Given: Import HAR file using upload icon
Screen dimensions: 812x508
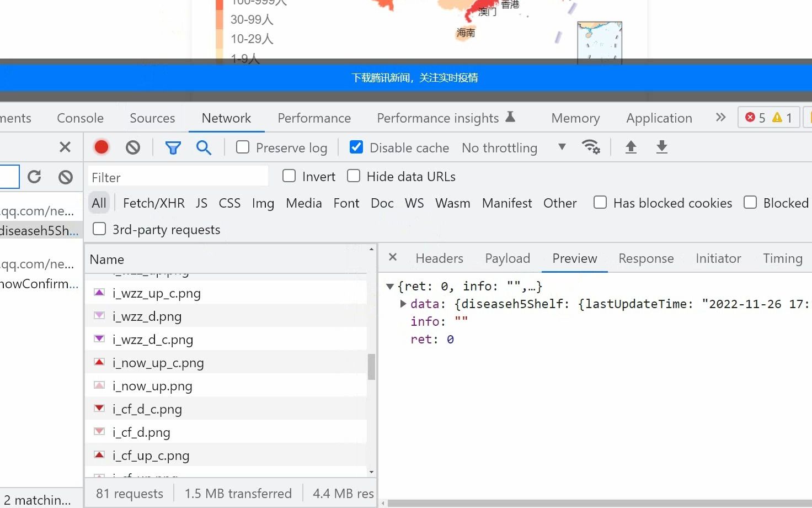Looking at the screenshot, I should [631, 147].
